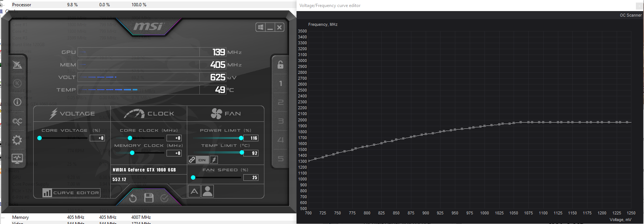Click the VOLT graph bar
This screenshot has width=644, height=224.
[138, 77]
